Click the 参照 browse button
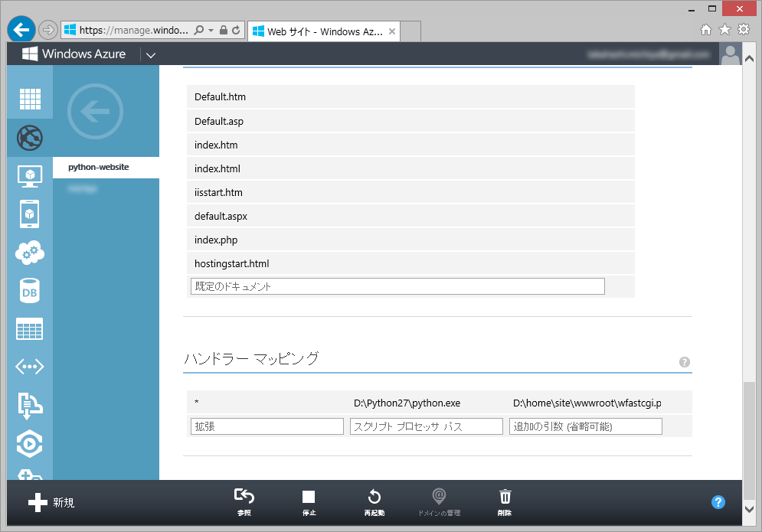The image size is (762, 532). pyautogui.click(x=244, y=501)
